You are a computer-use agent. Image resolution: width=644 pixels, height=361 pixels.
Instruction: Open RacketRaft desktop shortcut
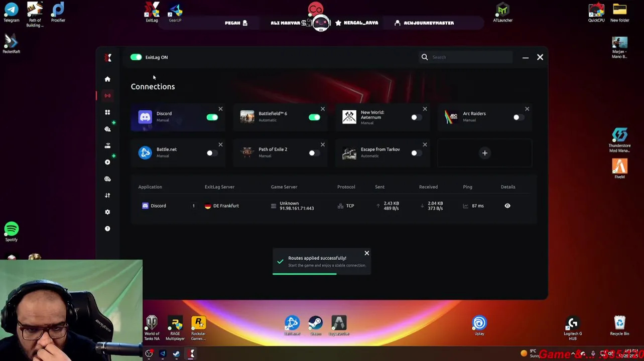click(x=11, y=44)
